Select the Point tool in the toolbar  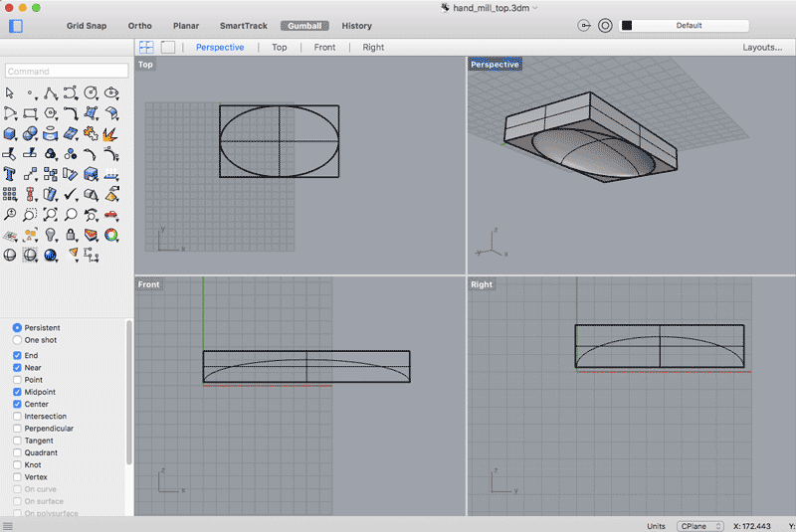(x=30, y=93)
